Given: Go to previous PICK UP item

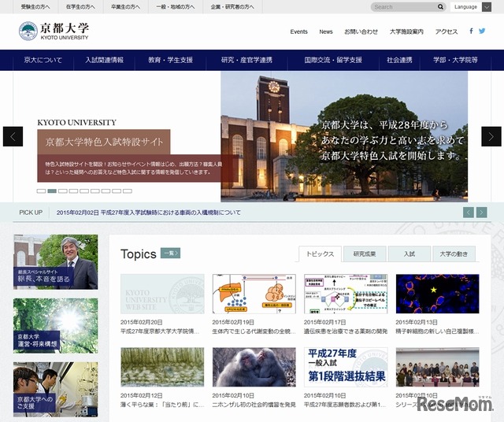Looking at the screenshot, I should click(x=469, y=213).
